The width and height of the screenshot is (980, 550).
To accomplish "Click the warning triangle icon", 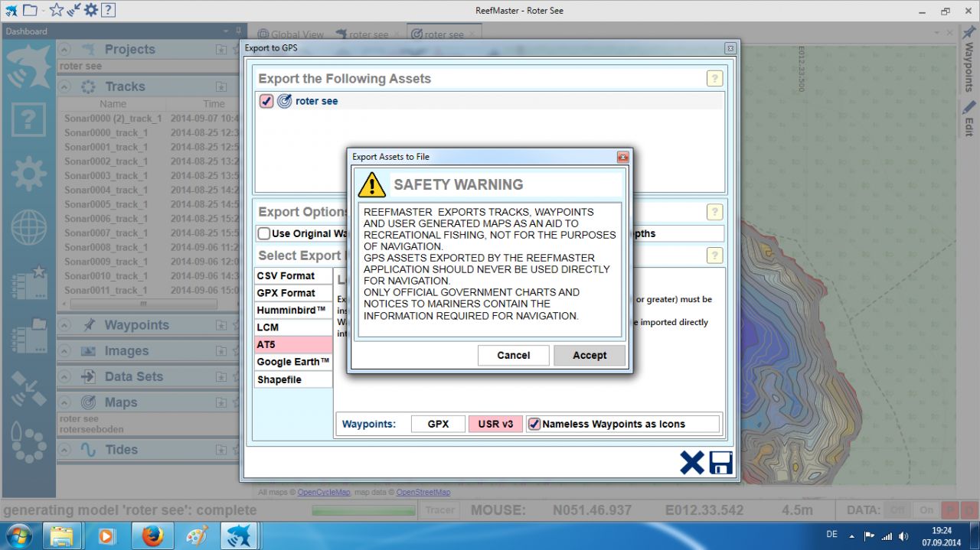I will point(372,184).
